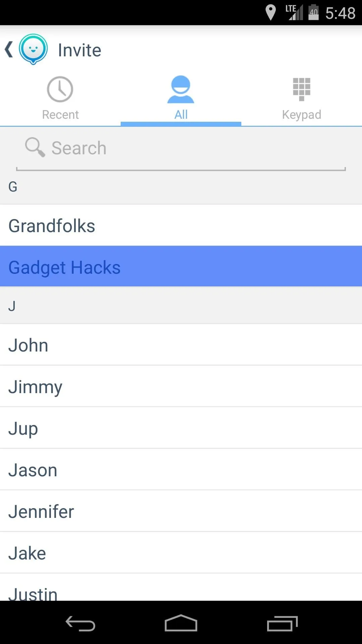
Task: Select the Grandfolks contact
Action: [x=181, y=225]
